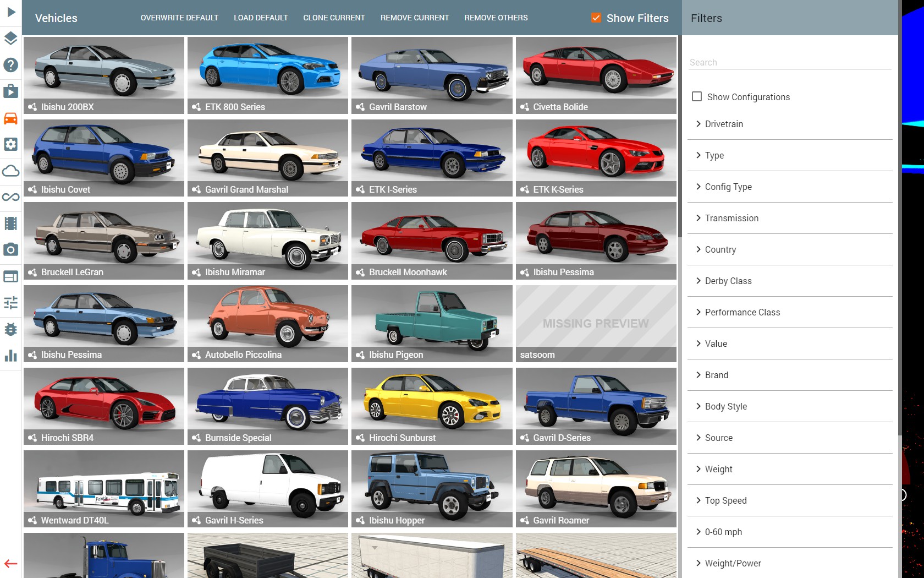This screenshot has width=924, height=578.
Task: Click the play icon in the left sidebar
Action: click(10, 12)
